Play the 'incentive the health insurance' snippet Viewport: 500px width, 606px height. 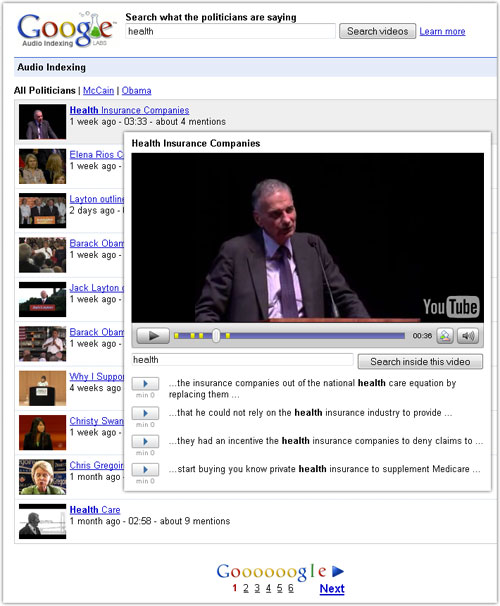pos(145,441)
